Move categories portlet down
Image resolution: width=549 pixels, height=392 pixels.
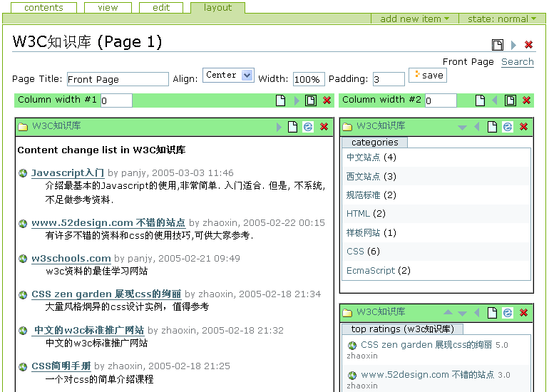(x=462, y=127)
